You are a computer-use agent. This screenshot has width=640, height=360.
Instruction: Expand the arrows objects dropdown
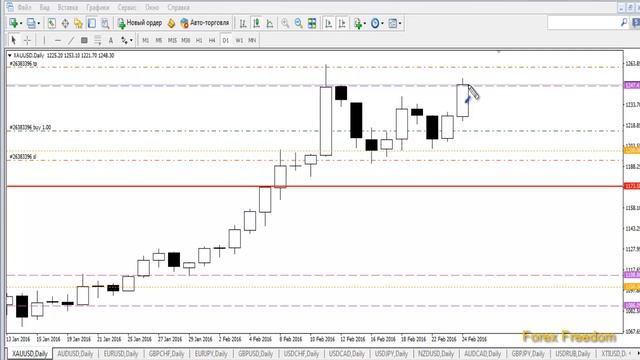131,40
